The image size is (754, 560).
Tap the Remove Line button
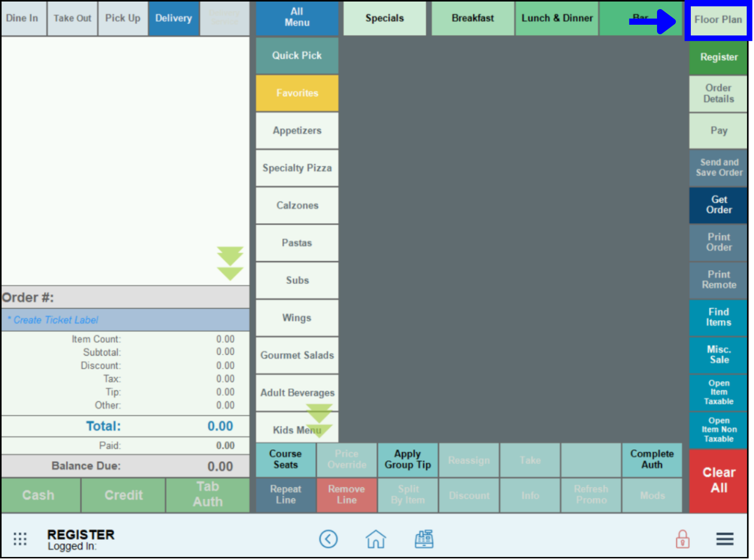pos(346,495)
